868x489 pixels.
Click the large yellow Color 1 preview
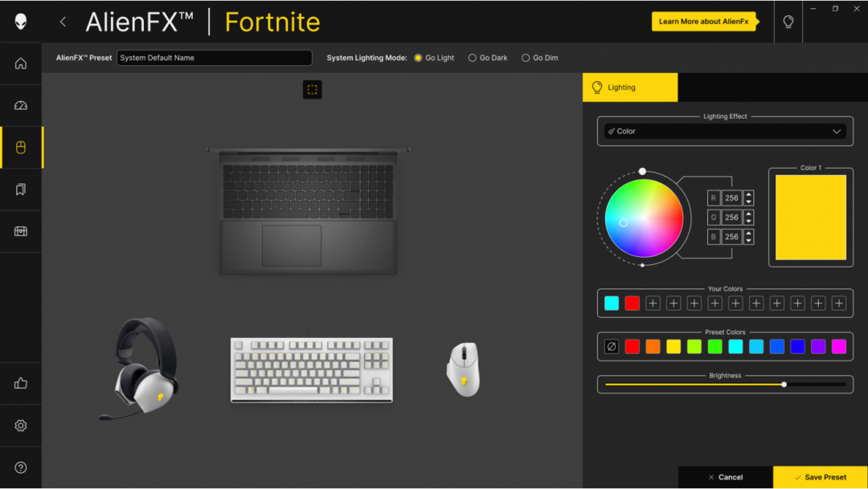[811, 218]
